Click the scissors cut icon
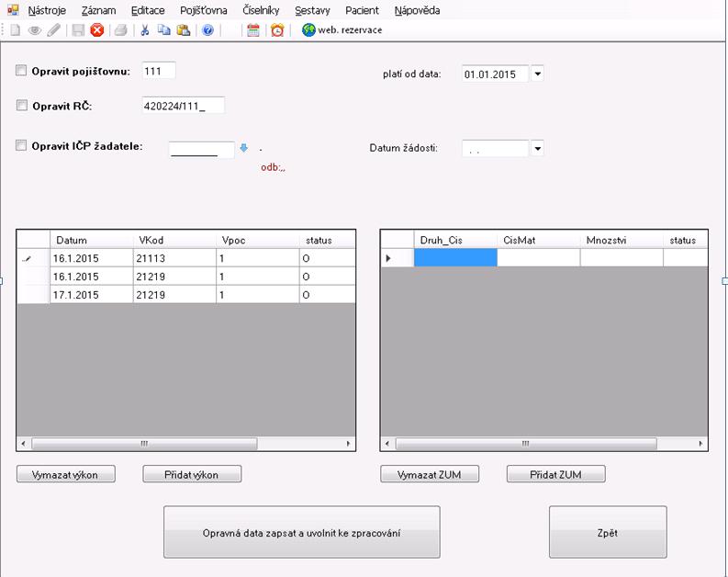 coord(145,30)
